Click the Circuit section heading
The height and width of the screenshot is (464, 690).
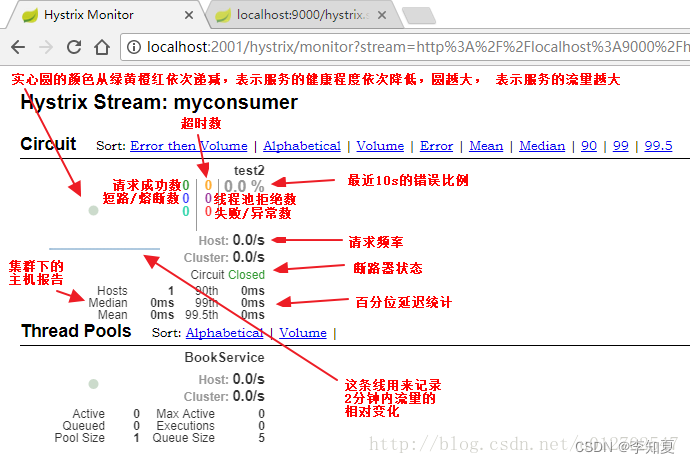coord(48,144)
